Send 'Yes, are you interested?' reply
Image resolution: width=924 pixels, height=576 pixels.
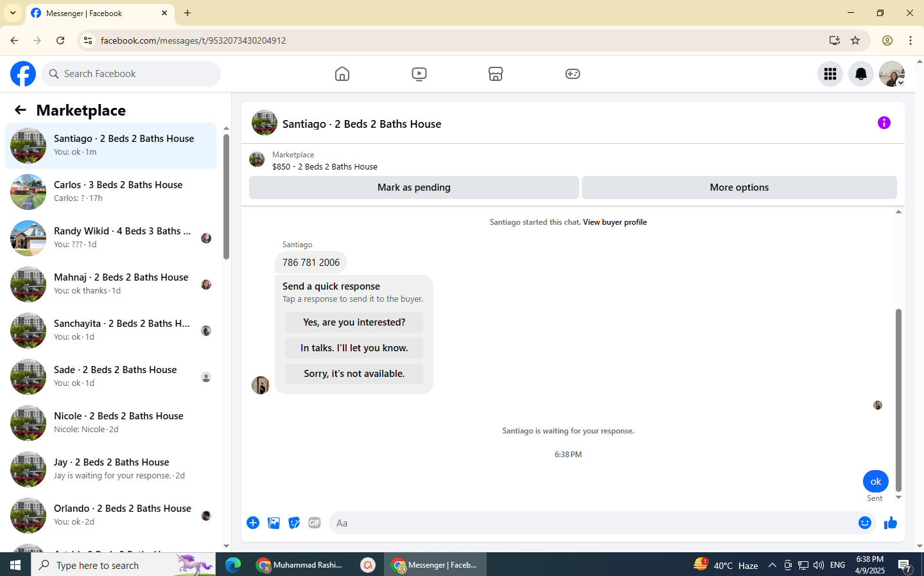pyautogui.click(x=354, y=322)
